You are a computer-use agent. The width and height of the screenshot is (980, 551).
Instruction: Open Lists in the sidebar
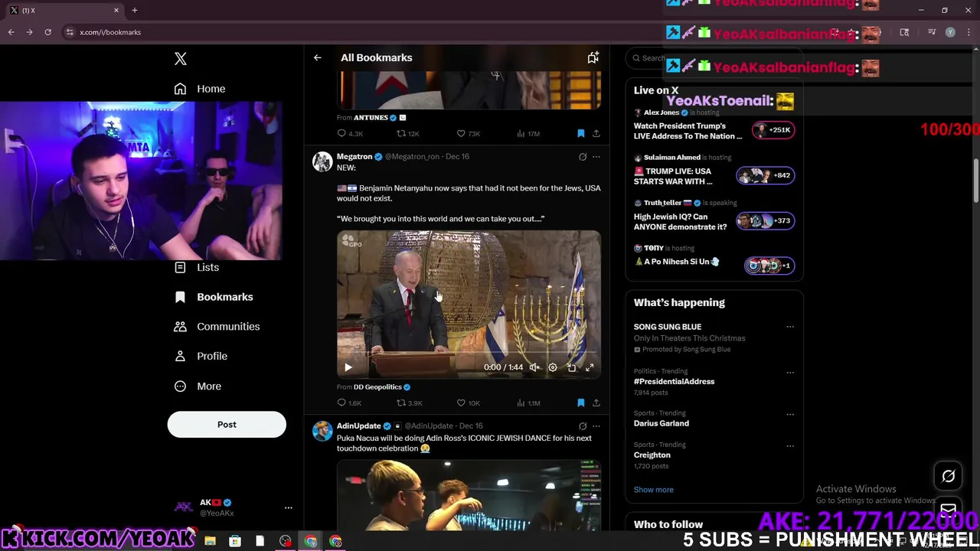pos(197,267)
